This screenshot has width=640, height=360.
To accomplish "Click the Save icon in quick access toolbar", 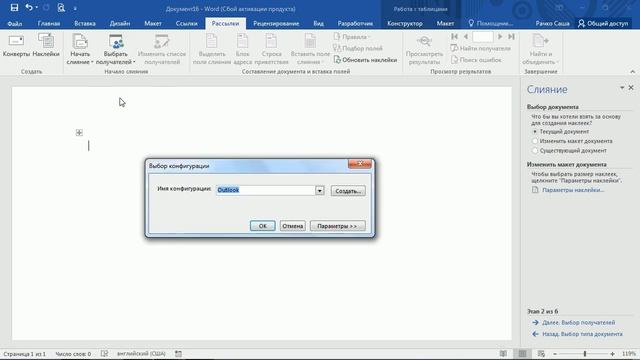I will pyautogui.click(x=14, y=8).
